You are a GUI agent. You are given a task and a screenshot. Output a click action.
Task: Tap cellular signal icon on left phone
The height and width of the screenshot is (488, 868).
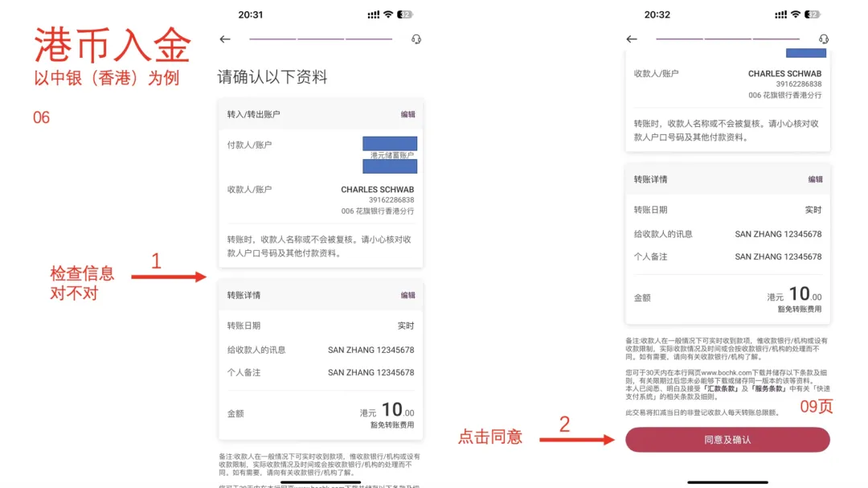pyautogui.click(x=374, y=14)
